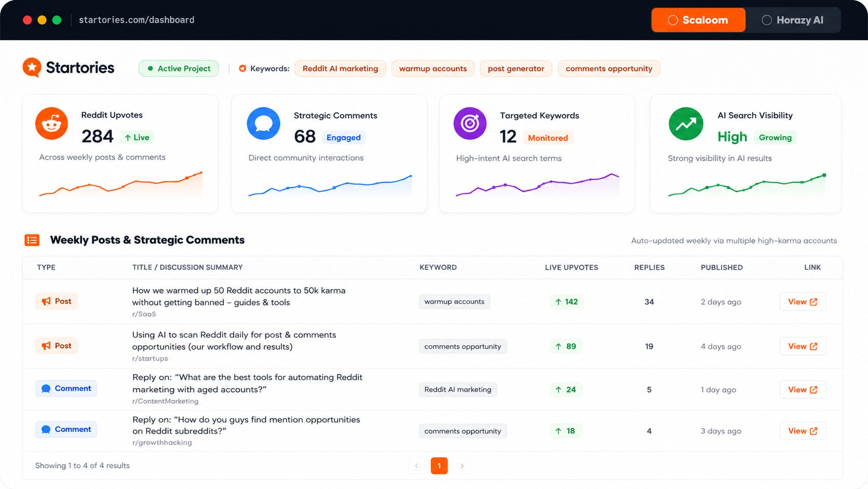Click the r/ContentMarketing subreddit label
868x489 pixels.
165,401
